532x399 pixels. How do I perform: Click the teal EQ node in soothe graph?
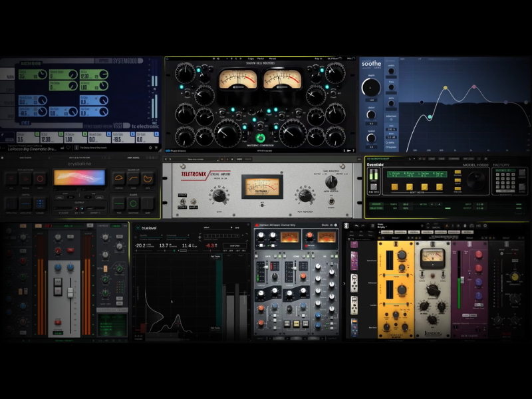point(430,117)
